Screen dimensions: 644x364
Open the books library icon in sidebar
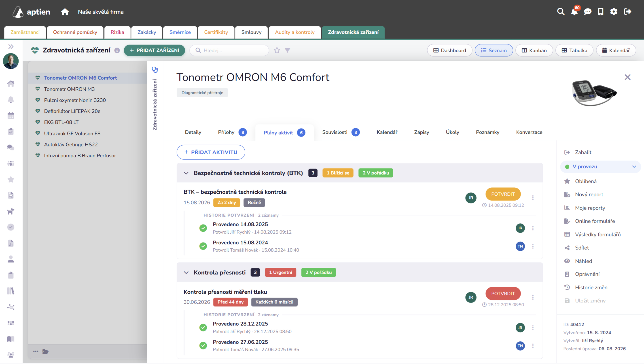coord(11,291)
